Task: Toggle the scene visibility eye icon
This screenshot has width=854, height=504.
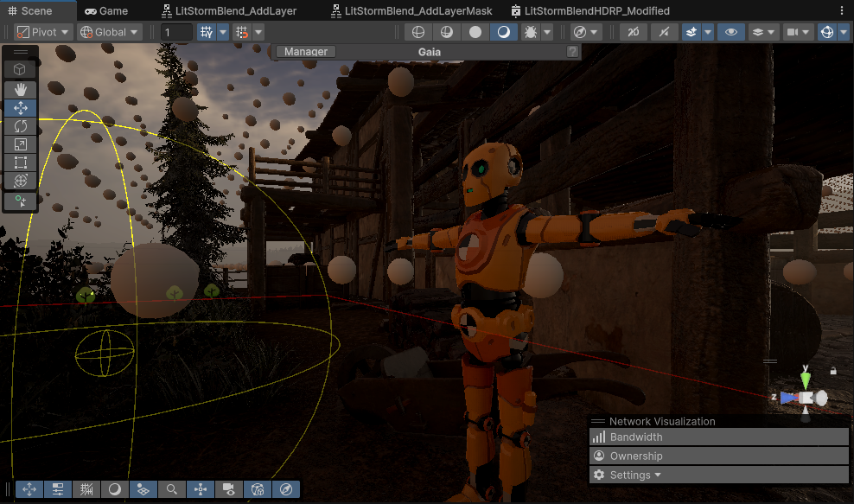Action: 730,31
